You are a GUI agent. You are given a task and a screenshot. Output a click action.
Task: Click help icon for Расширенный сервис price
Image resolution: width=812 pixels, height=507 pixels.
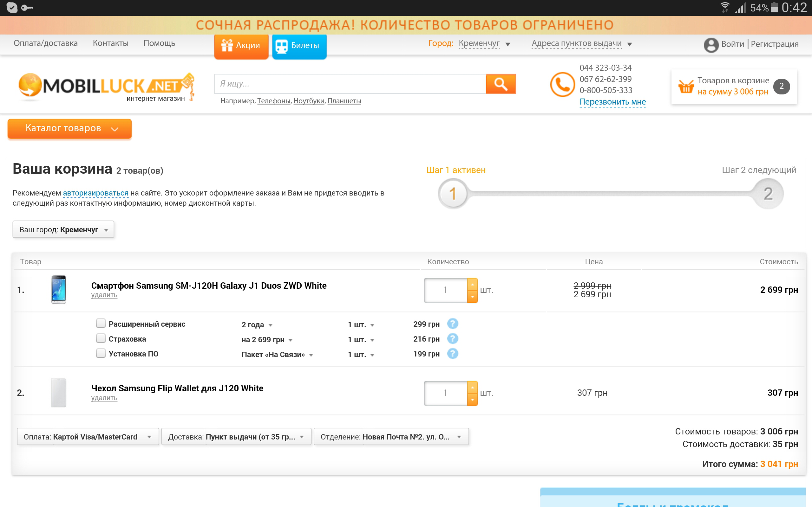pos(452,324)
